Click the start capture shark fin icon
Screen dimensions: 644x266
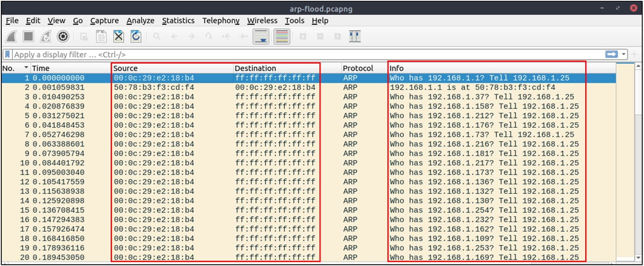point(11,37)
